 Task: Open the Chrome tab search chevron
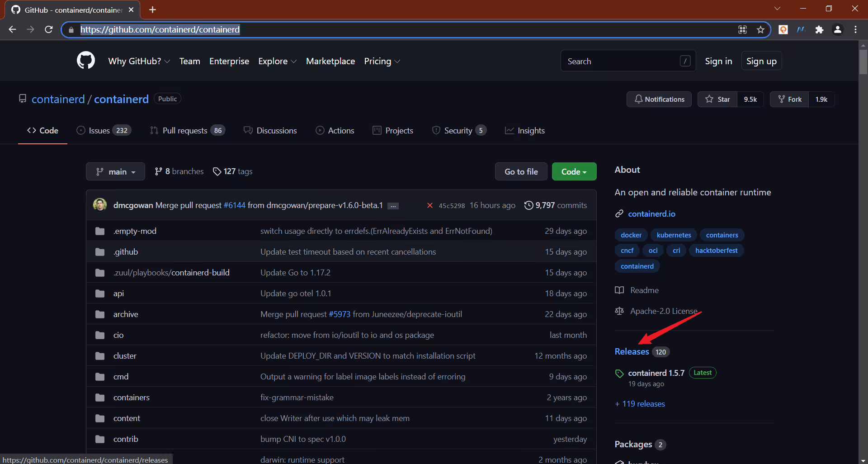click(x=777, y=9)
